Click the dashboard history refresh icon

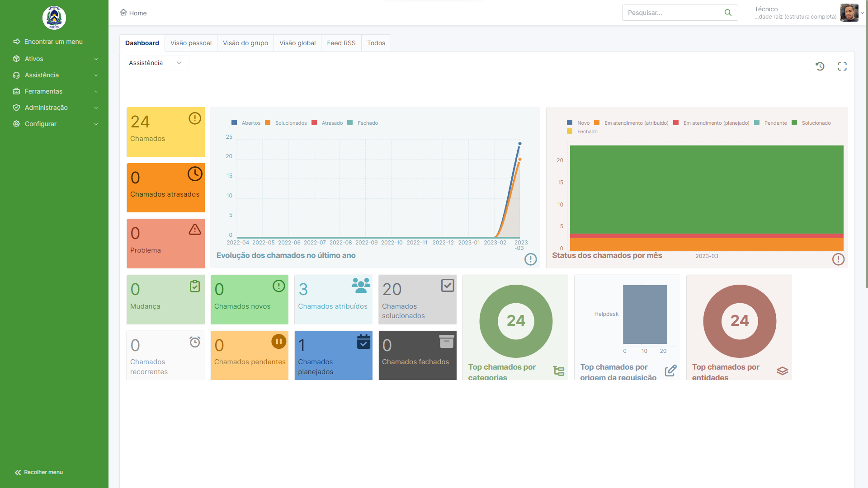(x=820, y=66)
